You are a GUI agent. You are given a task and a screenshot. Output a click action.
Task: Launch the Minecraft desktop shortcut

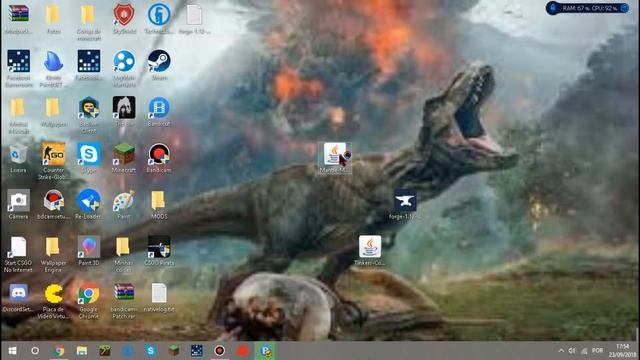point(124,154)
